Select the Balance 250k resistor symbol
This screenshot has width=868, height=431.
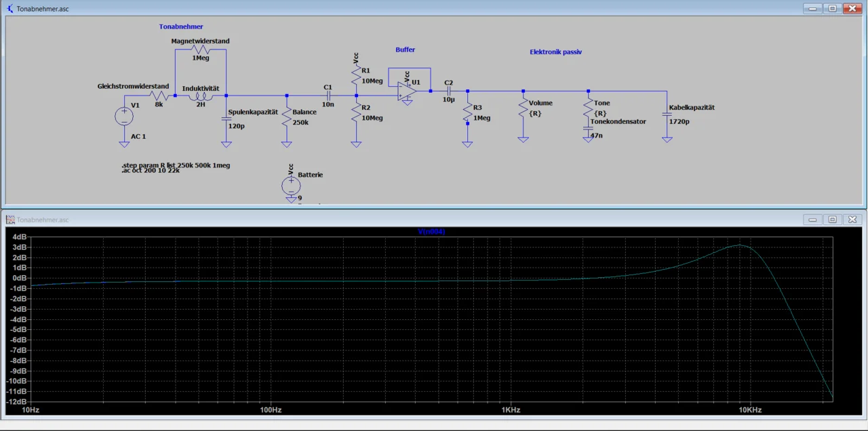click(287, 117)
